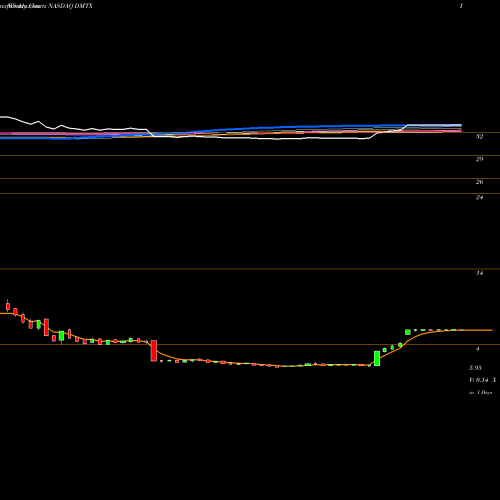The width and height of the screenshot is (500, 500).
Task: Click the large green breakout candlestick
Action: coord(377,358)
